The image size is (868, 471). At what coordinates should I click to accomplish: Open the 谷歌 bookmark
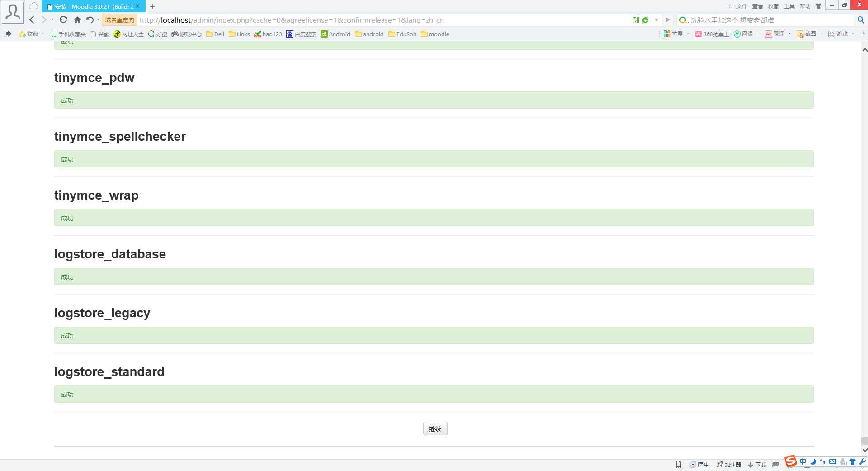pyautogui.click(x=100, y=34)
